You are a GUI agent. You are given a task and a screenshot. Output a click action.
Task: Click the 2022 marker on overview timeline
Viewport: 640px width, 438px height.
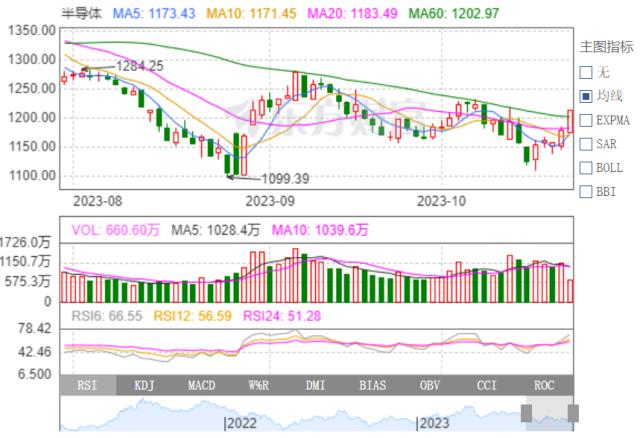[x=240, y=423]
